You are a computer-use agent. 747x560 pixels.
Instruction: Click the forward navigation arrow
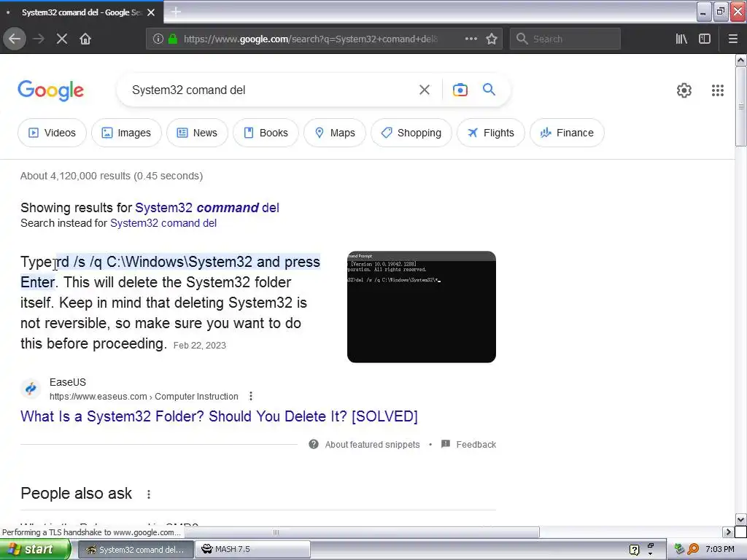pos(39,39)
